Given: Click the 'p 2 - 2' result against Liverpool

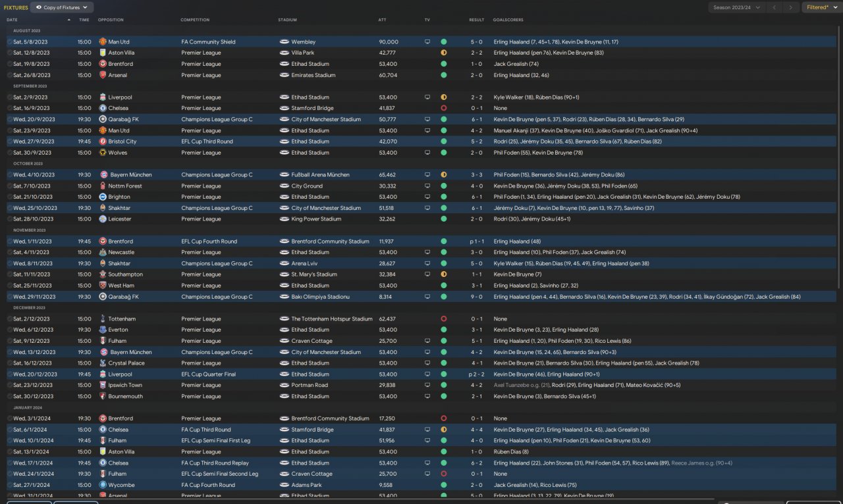Looking at the screenshot, I should 476,374.
